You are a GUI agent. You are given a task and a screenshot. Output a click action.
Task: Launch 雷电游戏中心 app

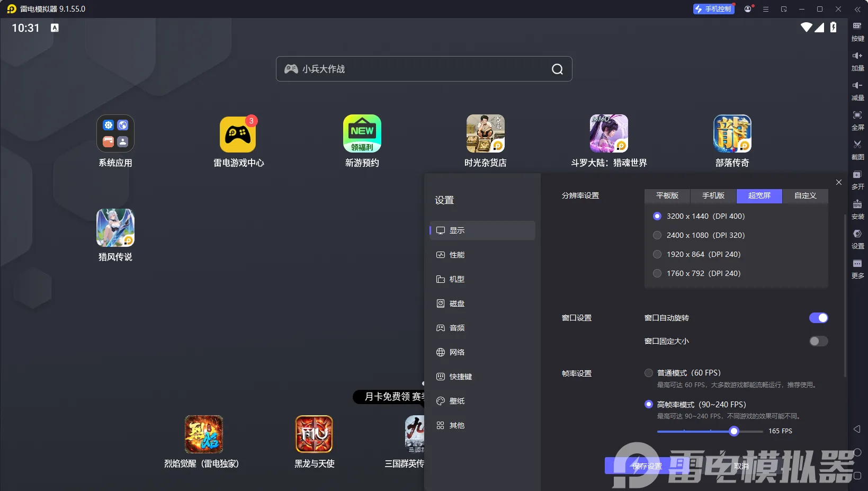point(238,141)
